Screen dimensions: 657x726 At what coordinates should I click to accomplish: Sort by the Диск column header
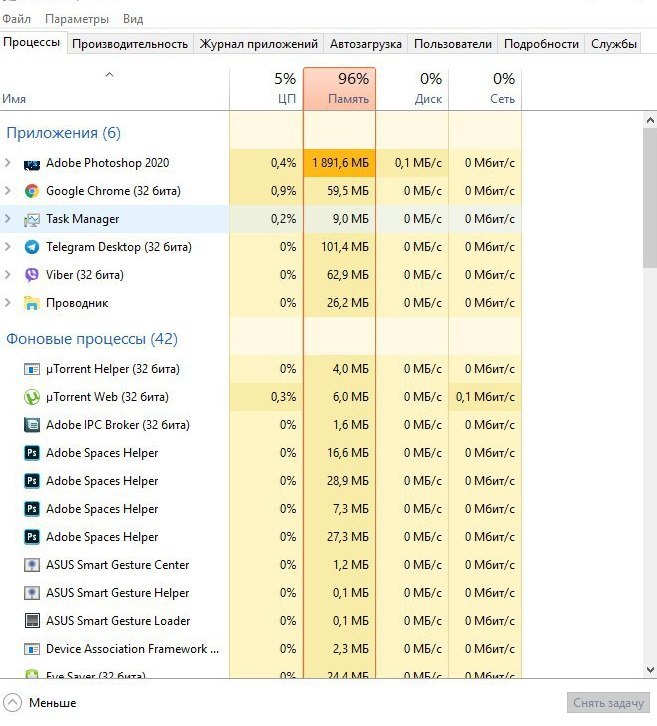point(412,89)
